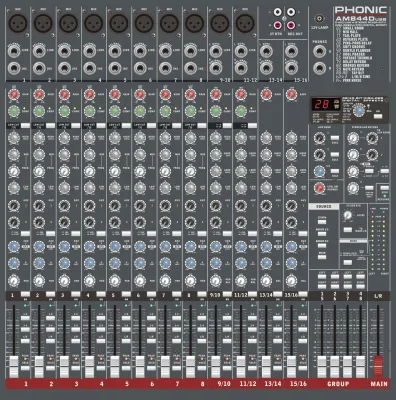Click the channel 1 XLR mic input
Viewport: 396px width, 400px height.
(17, 24)
